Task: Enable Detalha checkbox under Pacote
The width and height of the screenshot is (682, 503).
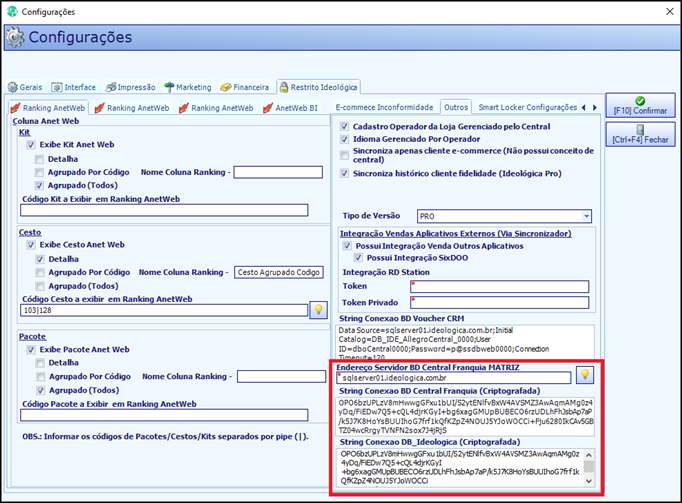Action: [40, 363]
